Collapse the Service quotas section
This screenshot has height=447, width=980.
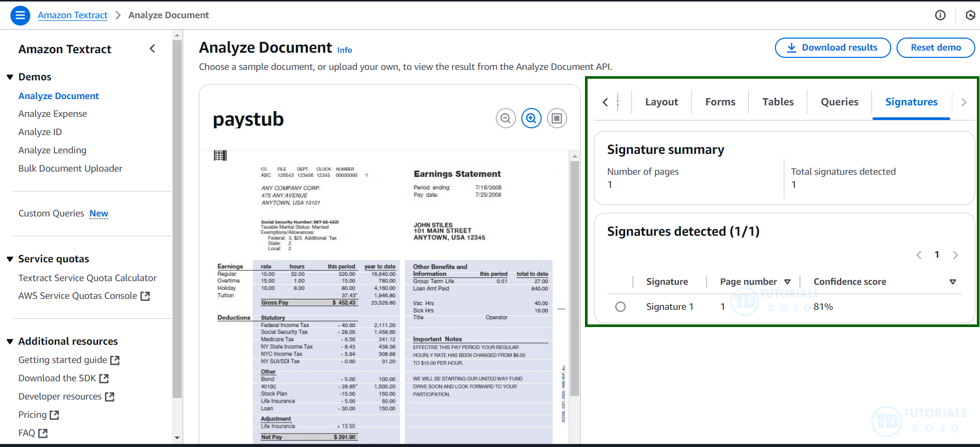coord(10,259)
